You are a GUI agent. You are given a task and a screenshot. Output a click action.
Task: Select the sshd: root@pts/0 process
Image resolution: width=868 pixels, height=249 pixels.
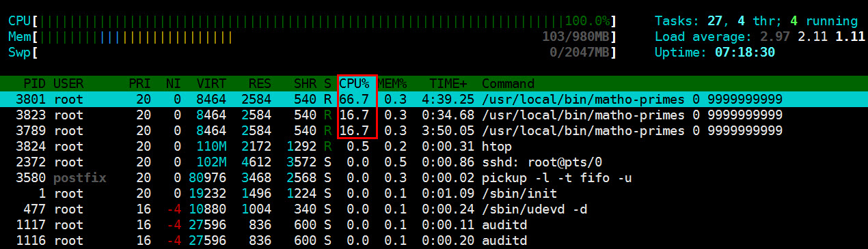coord(434,162)
